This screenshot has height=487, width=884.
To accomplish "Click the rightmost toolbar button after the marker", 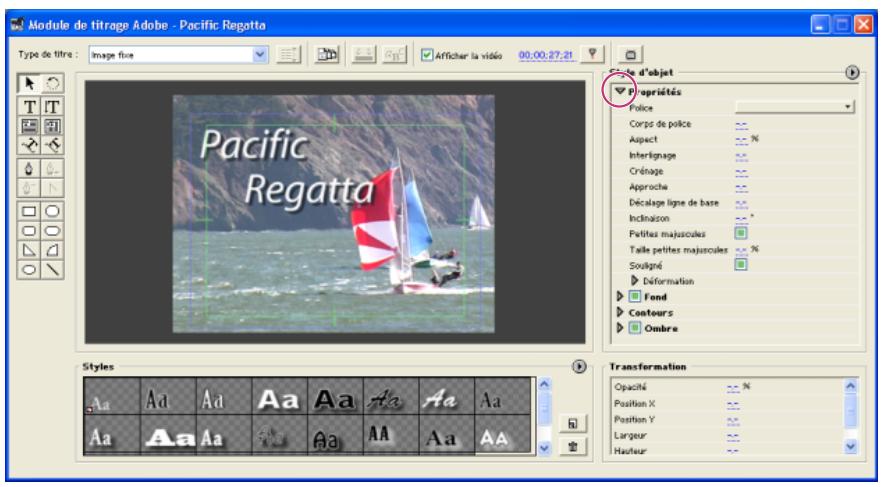I will (x=630, y=55).
